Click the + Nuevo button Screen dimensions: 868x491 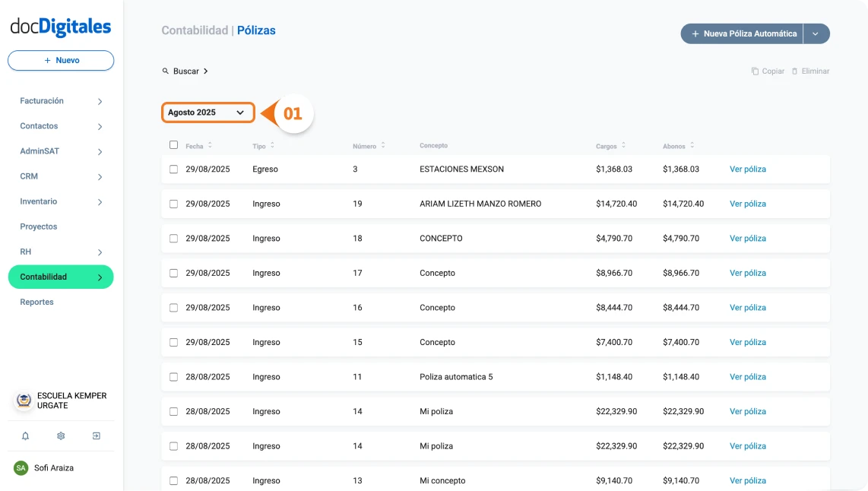tap(60, 60)
